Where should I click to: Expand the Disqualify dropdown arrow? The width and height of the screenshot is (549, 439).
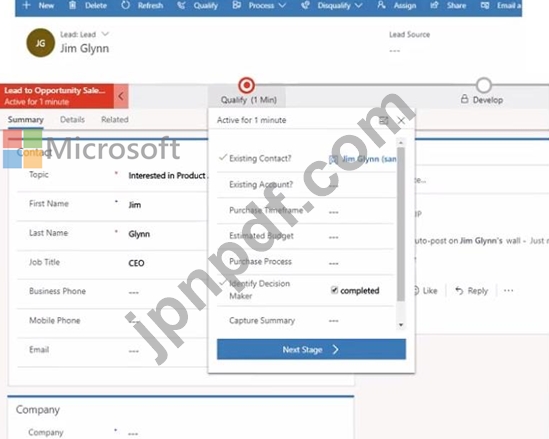358,6
